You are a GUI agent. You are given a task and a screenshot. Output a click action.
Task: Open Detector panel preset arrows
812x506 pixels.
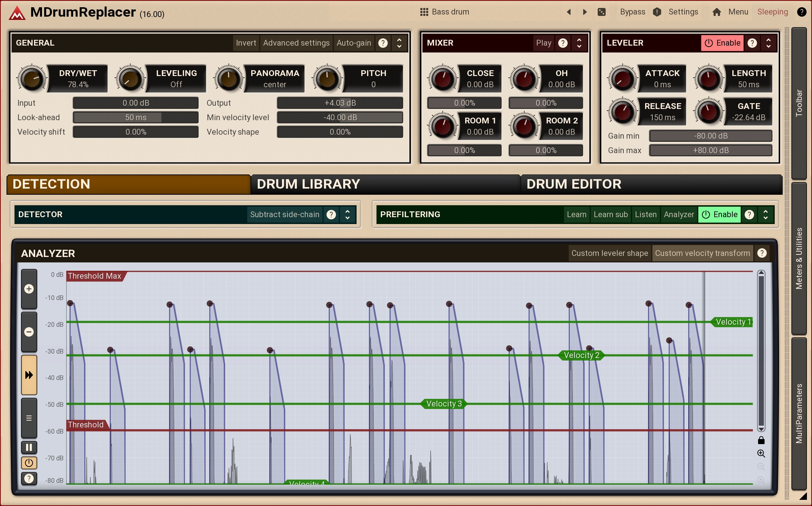[347, 215]
